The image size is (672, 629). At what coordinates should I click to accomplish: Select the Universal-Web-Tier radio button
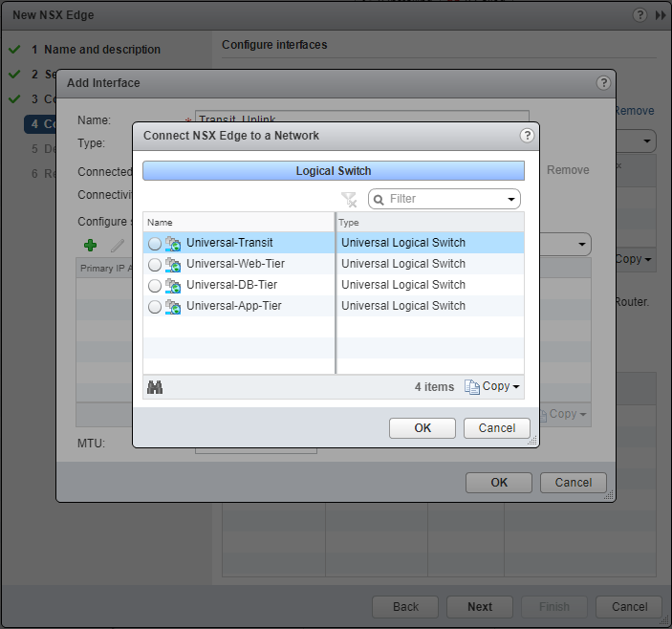(x=155, y=265)
